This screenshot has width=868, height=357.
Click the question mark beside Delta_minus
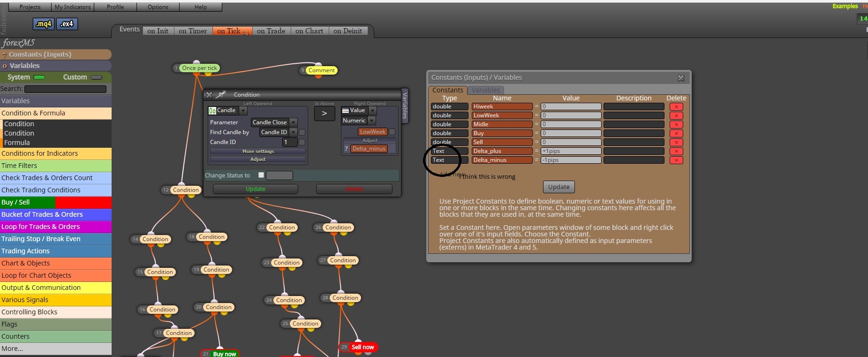tap(347, 149)
